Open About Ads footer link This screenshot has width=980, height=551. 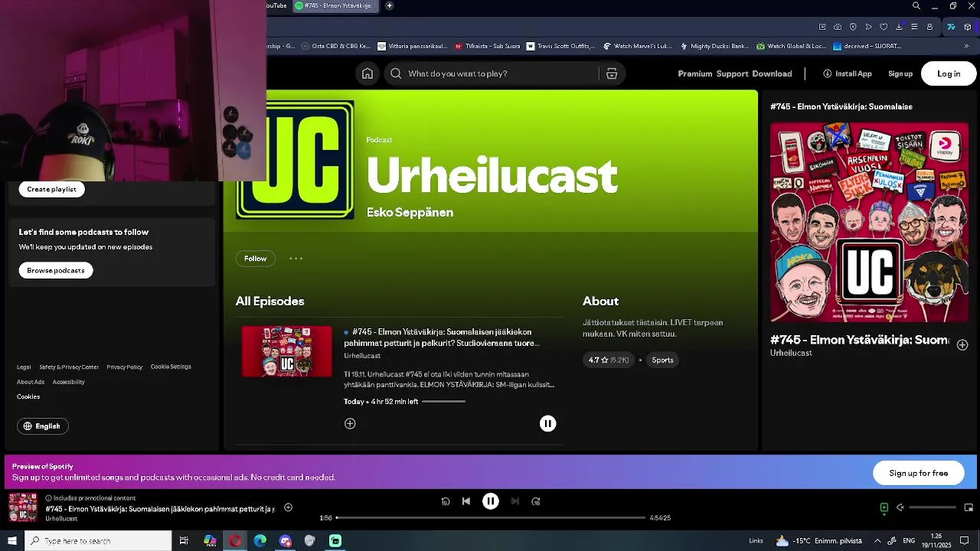click(31, 382)
